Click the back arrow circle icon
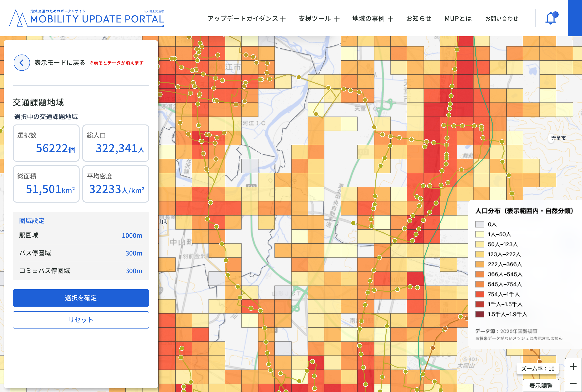The width and height of the screenshot is (582, 392). pyautogui.click(x=22, y=63)
